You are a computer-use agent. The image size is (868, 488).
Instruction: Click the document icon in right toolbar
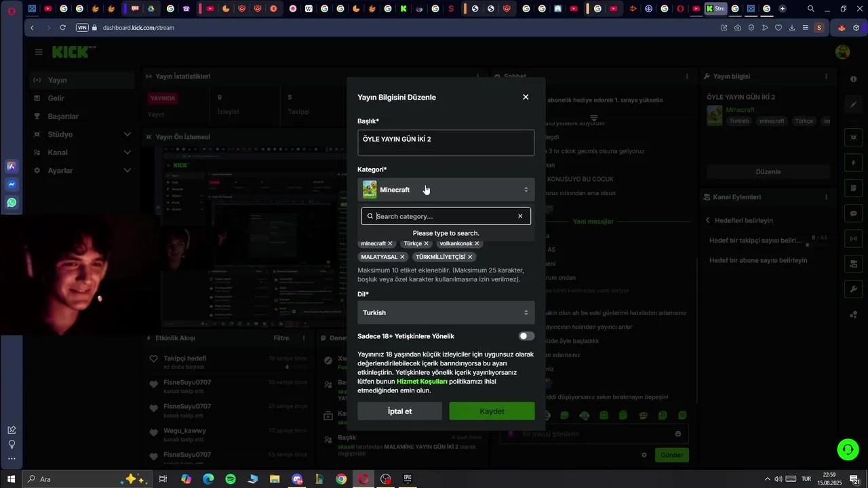coord(853,188)
